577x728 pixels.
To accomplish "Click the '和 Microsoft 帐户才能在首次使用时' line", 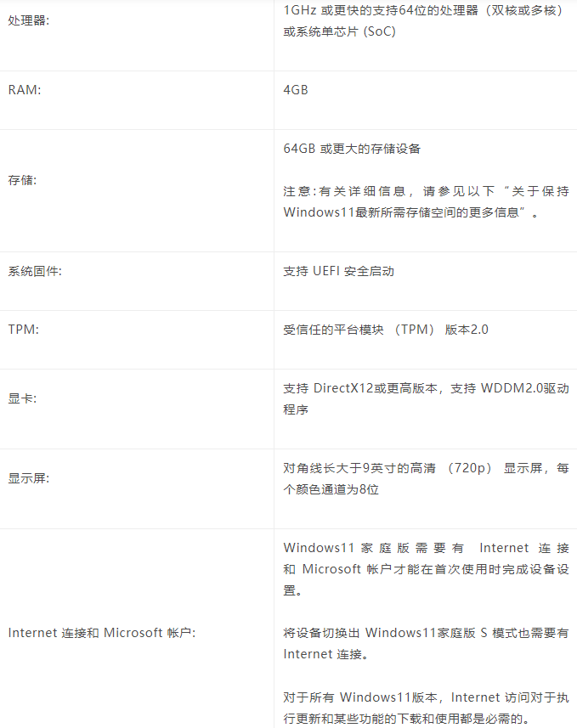I will tap(426, 569).
